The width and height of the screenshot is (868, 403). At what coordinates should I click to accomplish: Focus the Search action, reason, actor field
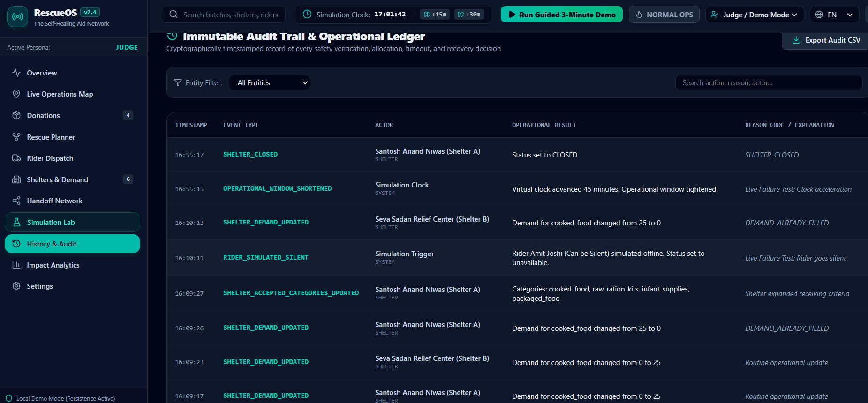click(x=769, y=82)
